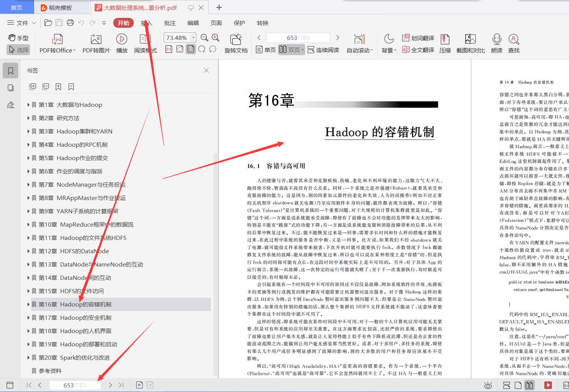Select the 手型 hand tool
The height and width of the screenshot is (392, 569).
[x=18, y=38]
